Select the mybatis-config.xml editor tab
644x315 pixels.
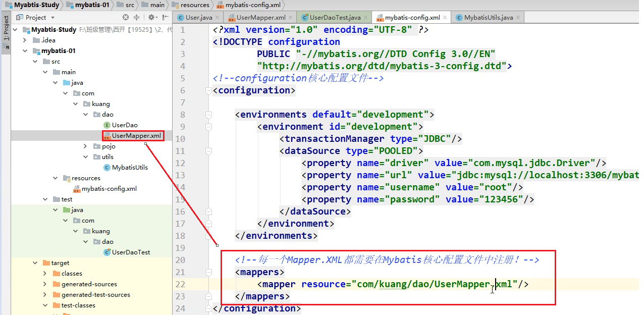point(411,18)
